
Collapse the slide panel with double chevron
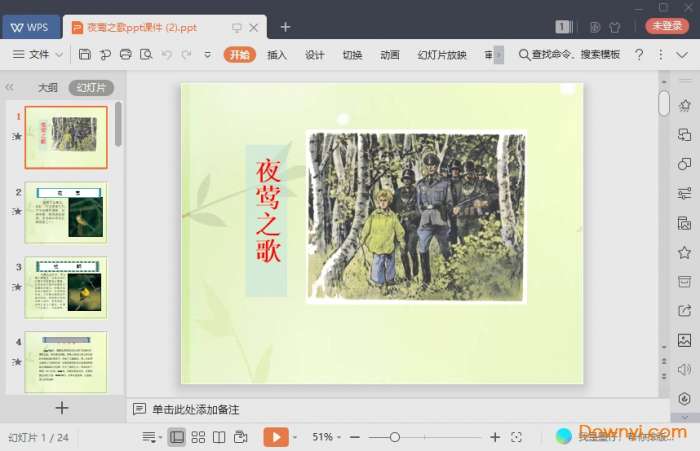coord(9,87)
